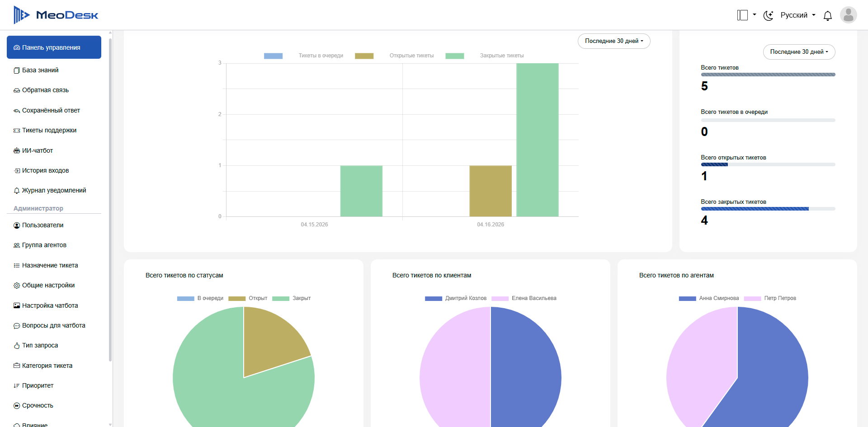Click the user avatar icon
The width and height of the screenshot is (868, 427).
coord(849,15)
